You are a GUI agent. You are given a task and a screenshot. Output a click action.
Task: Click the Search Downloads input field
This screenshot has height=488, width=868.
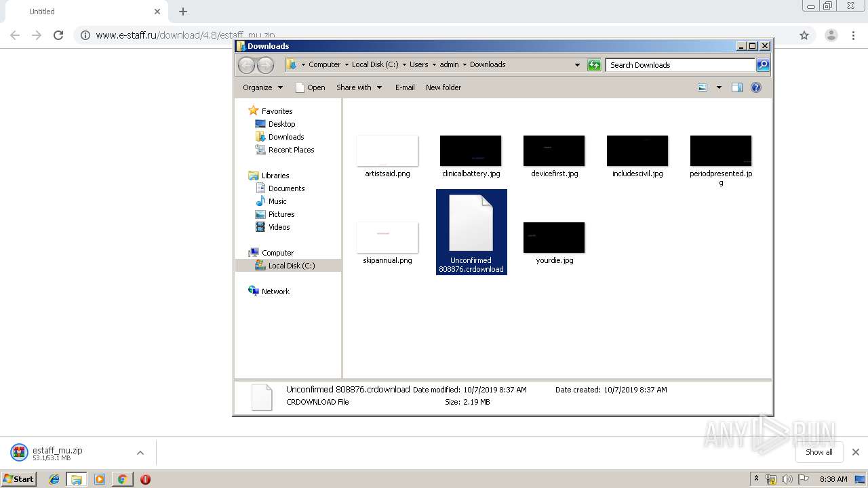click(x=680, y=65)
